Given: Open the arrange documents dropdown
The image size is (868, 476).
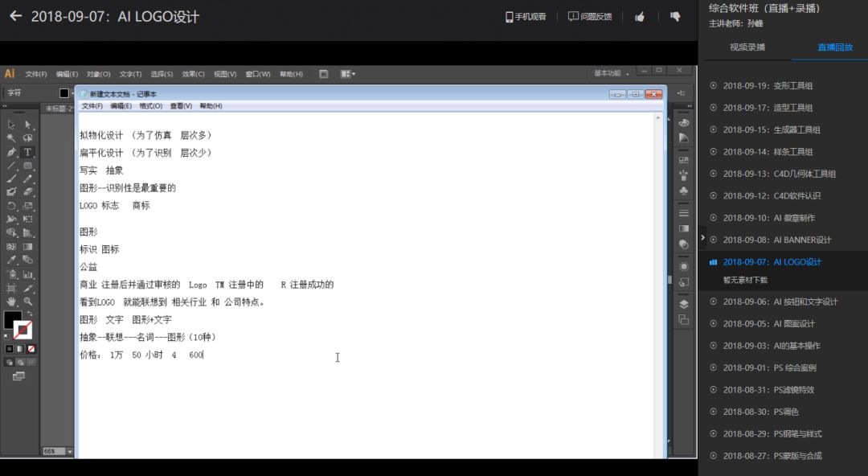Looking at the screenshot, I should point(347,74).
